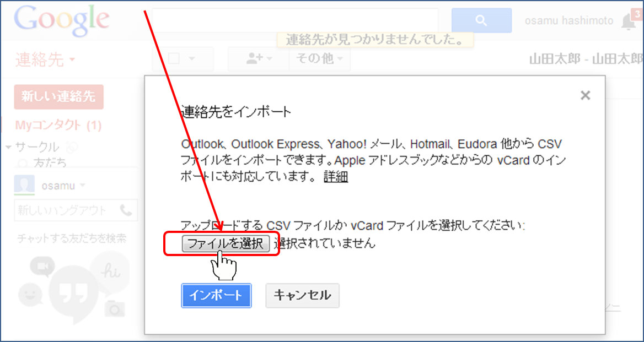Image resolution: width=644 pixels, height=342 pixels.
Task: Open the 詳細 details link
Action: point(335,177)
